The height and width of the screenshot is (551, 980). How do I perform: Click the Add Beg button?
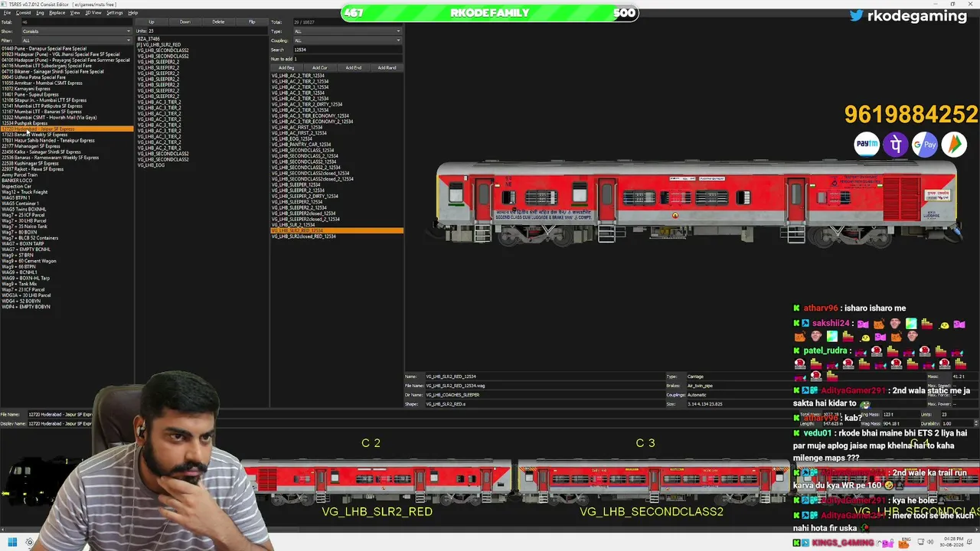(x=286, y=68)
